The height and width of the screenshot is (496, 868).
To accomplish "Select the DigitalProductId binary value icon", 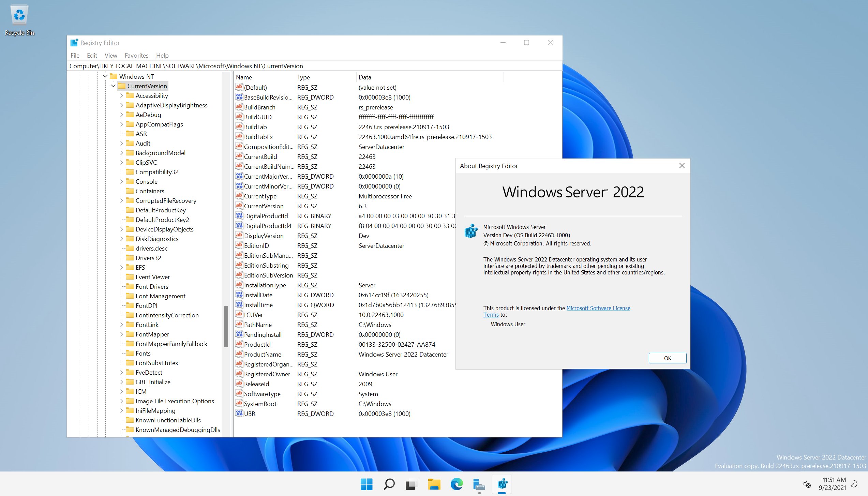I will tap(239, 216).
